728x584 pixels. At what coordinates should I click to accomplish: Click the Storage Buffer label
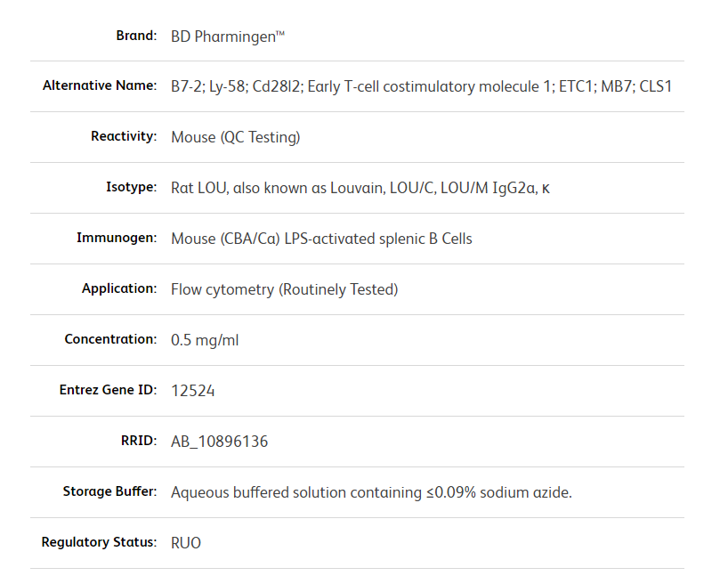pyautogui.click(x=109, y=491)
